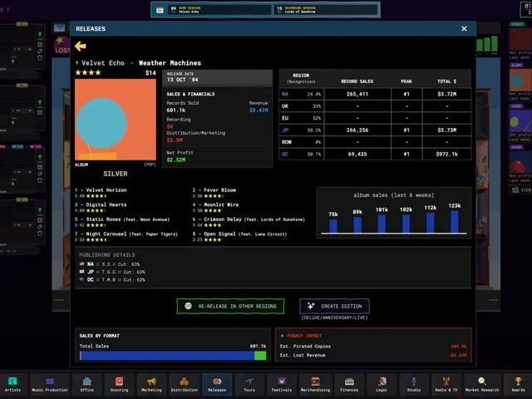Screen dimensions: 532x399
Task: Click track 8 Open Signal
Action: [239, 236]
